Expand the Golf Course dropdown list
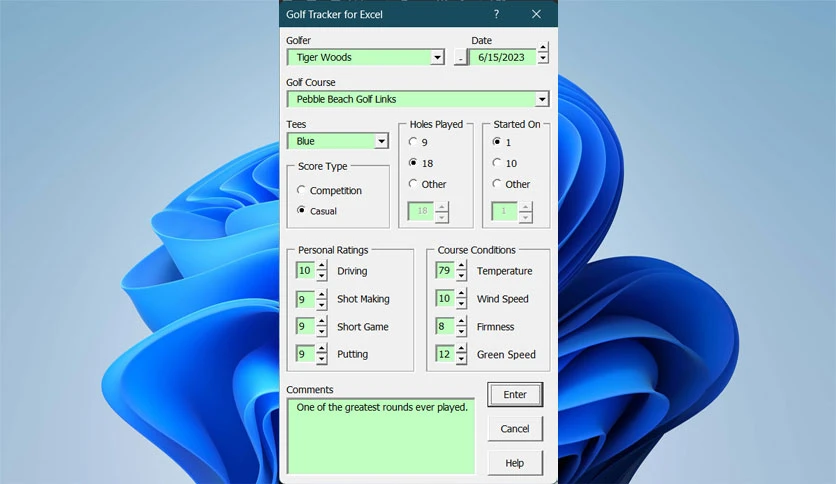This screenshot has width=836, height=484. pos(542,99)
